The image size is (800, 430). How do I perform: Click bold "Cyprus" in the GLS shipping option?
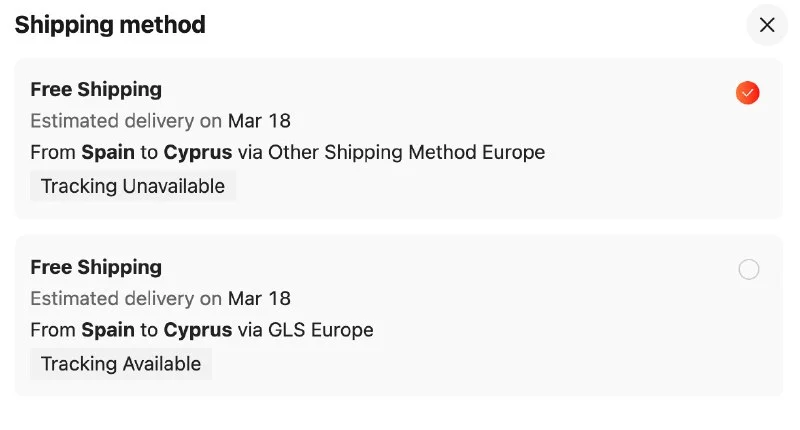pos(198,330)
